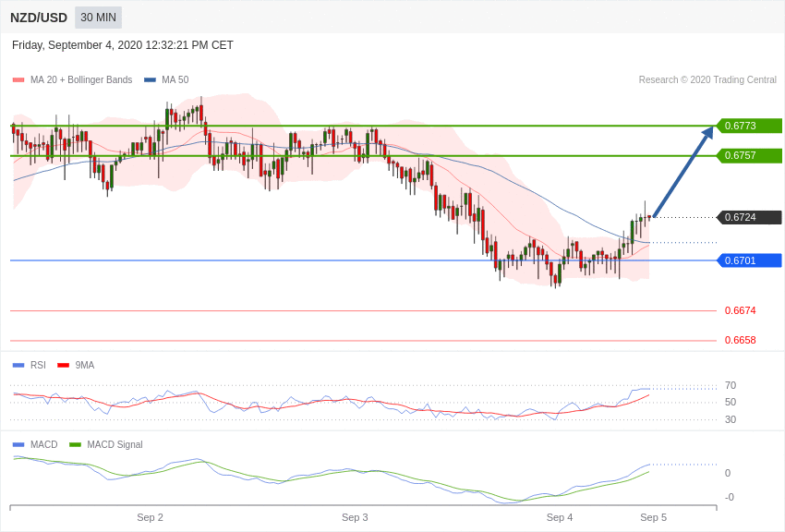Select the 0.6773 resistance price tag
This screenshot has height=532, width=785.
coord(749,126)
